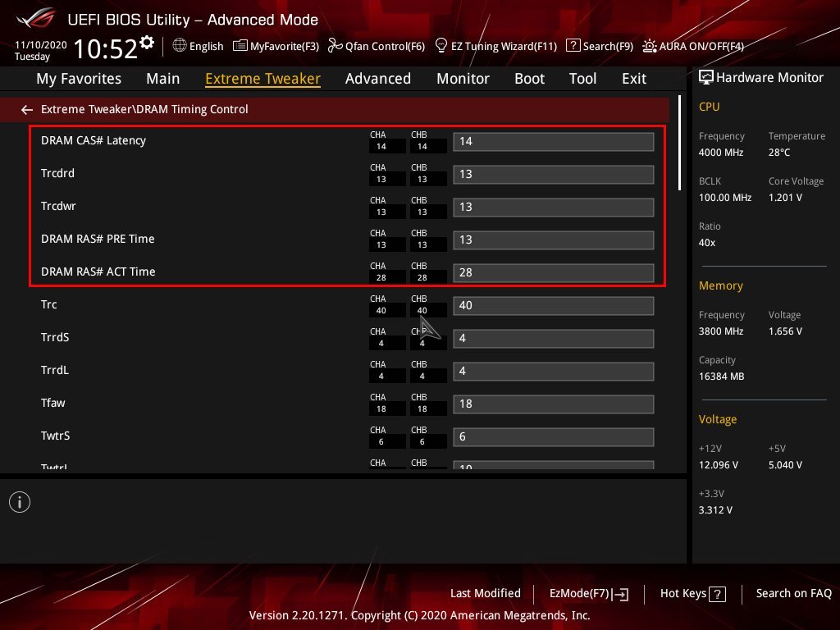Launch the EZ Tuning Wizard bulb icon
Screen dimensions: 840x630
pyautogui.click(x=441, y=46)
